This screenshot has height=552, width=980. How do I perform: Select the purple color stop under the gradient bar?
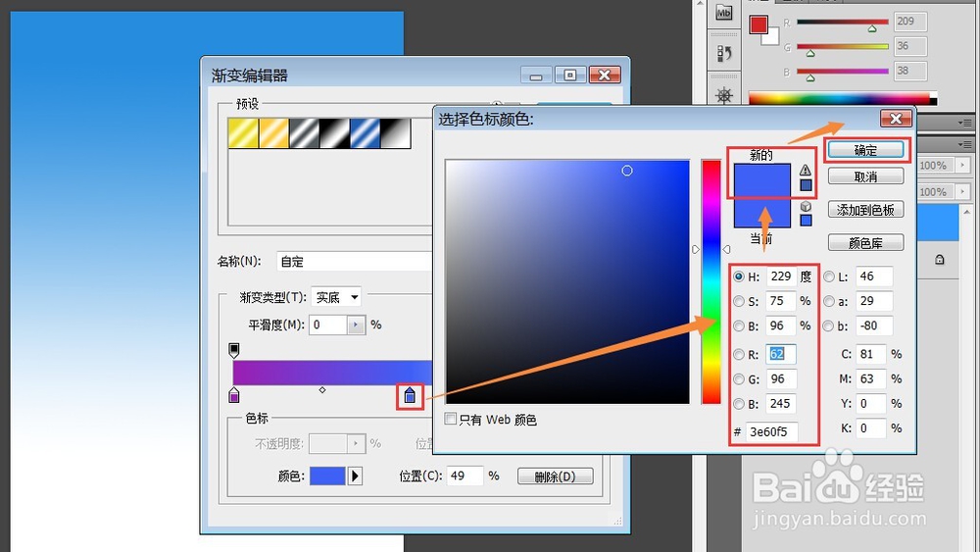[x=234, y=395]
